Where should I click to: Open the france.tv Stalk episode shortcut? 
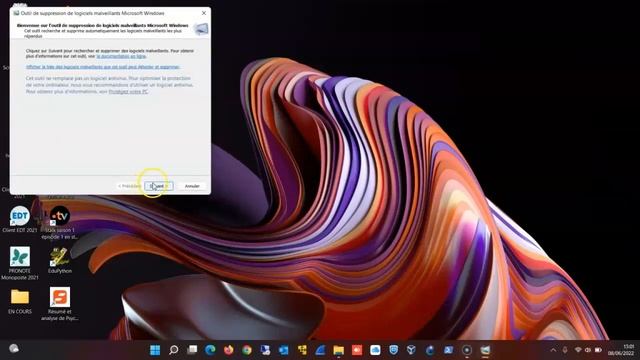pos(60,223)
